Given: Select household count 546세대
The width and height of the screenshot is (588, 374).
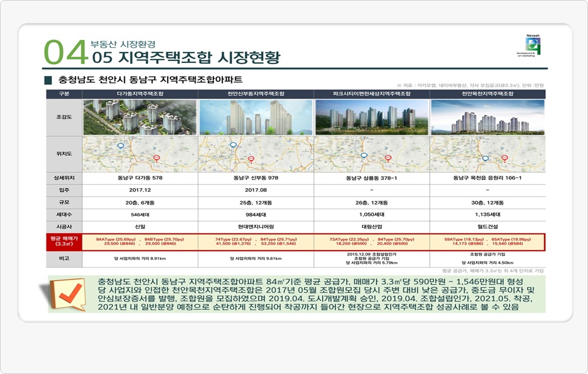Looking at the screenshot, I should click(140, 215).
